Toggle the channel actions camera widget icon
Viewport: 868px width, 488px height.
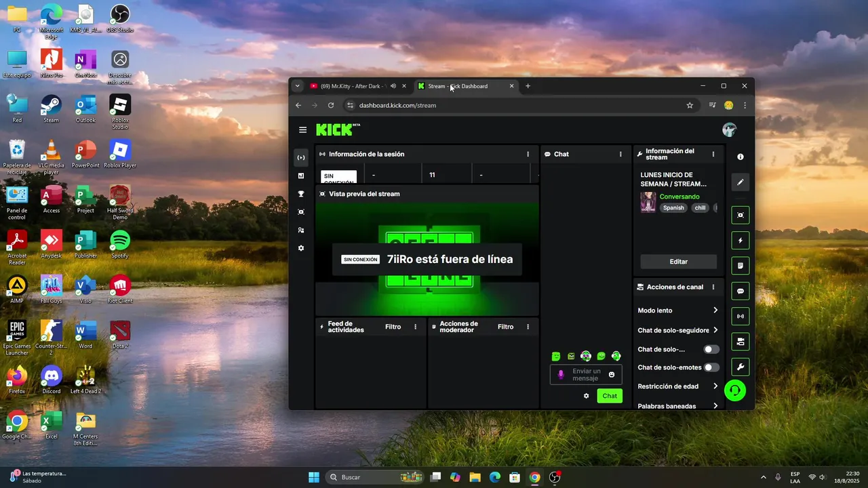tap(740, 342)
